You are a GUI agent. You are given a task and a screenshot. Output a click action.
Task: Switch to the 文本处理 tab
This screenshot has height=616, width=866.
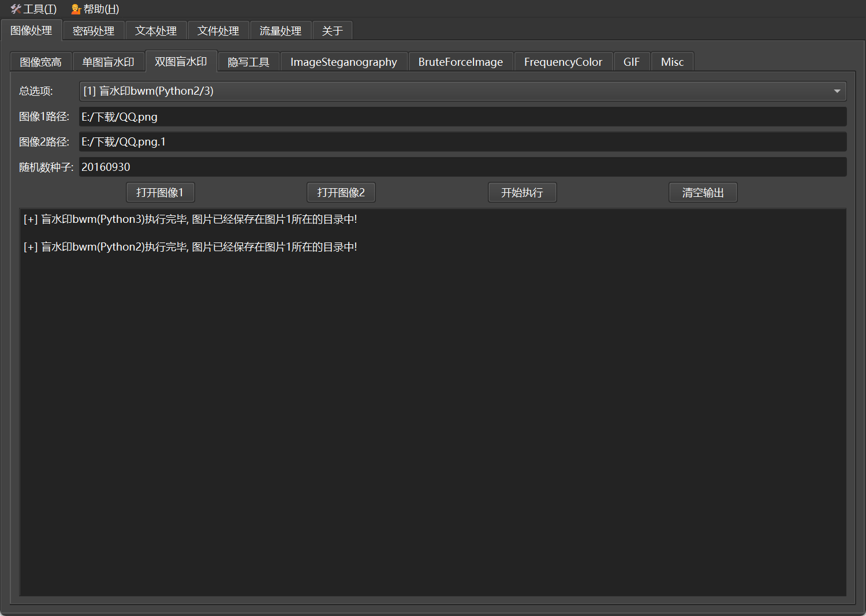(156, 31)
